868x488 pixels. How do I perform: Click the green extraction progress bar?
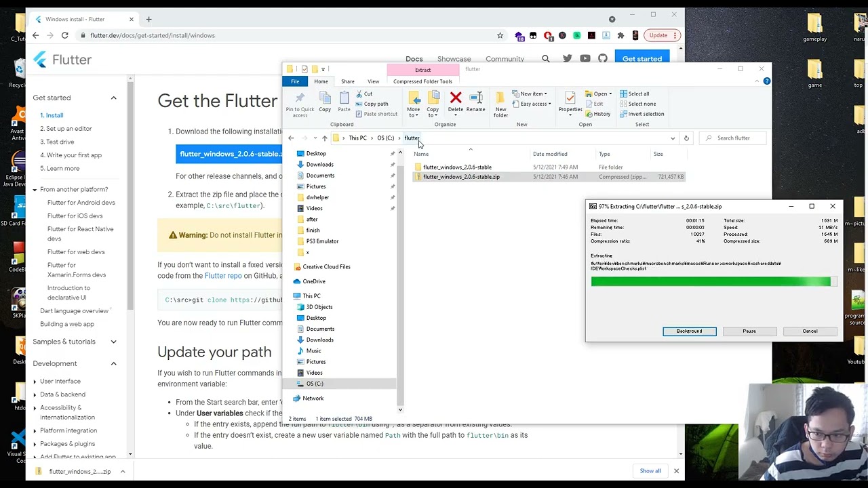pos(714,281)
